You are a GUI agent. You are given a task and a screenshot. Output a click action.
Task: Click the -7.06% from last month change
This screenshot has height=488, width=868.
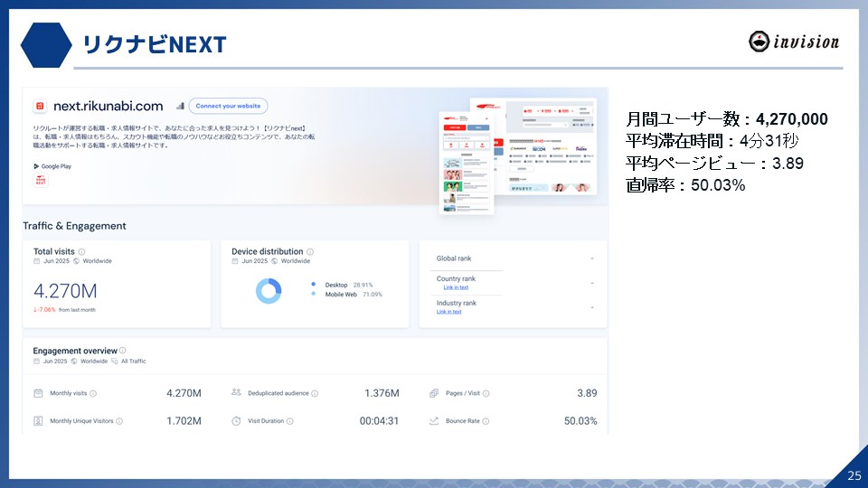tap(64, 310)
